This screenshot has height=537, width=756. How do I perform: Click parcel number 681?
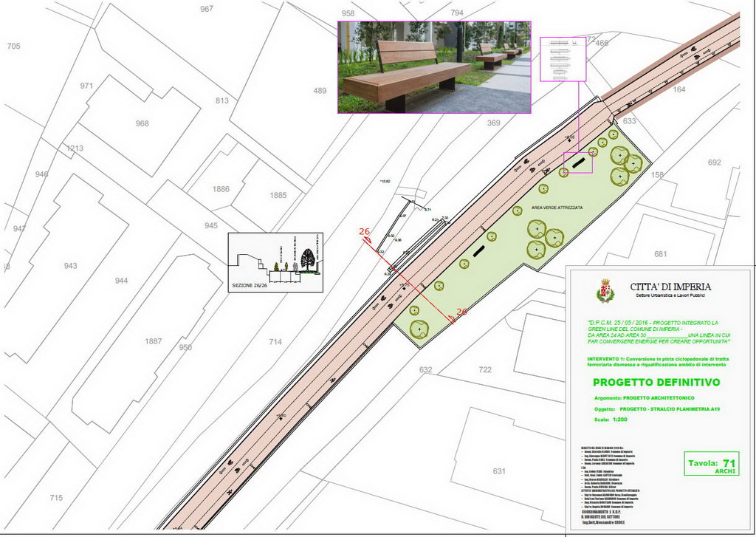(660, 254)
